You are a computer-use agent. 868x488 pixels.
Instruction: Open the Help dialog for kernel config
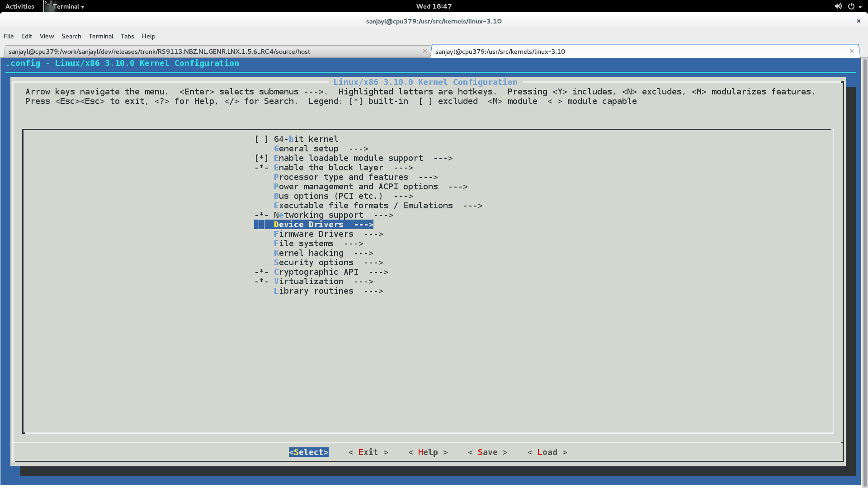tap(428, 452)
